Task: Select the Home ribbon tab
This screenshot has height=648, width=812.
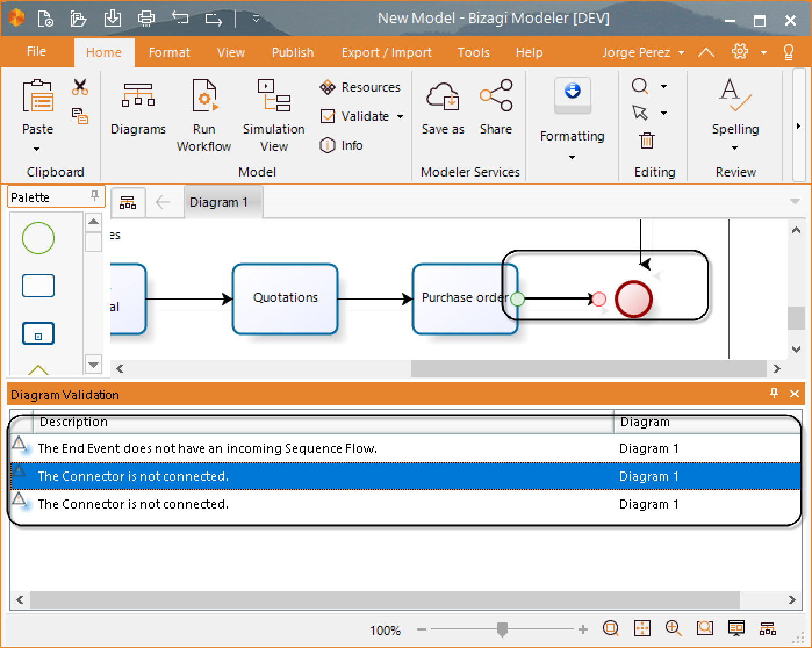Action: point(104,53)
